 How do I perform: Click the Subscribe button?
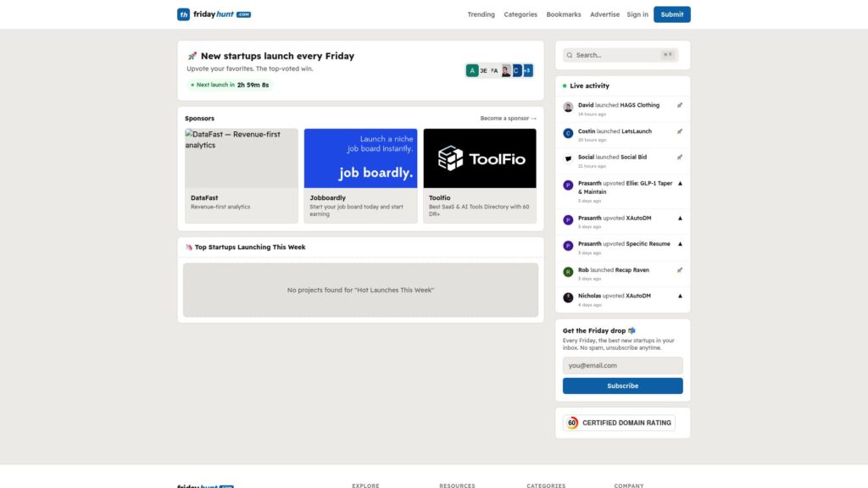[x=623, y=385]
